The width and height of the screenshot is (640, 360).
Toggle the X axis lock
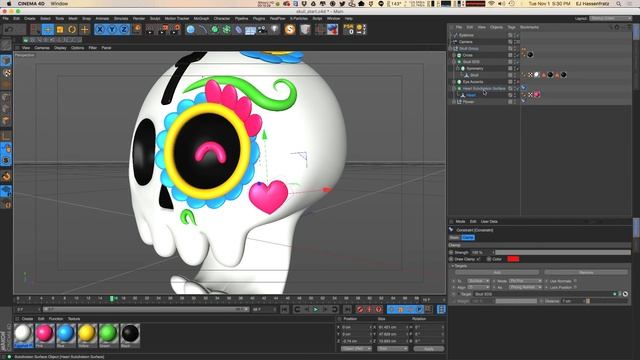click(100, 29)
